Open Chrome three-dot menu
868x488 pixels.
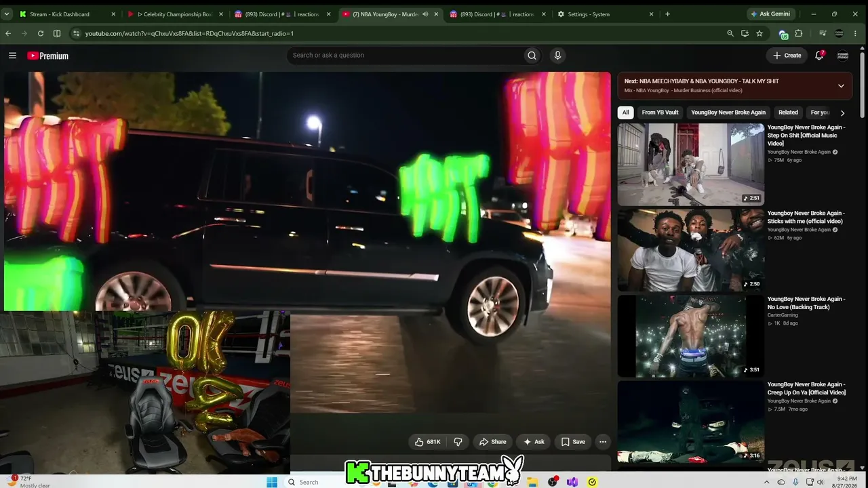coord(856,33)
